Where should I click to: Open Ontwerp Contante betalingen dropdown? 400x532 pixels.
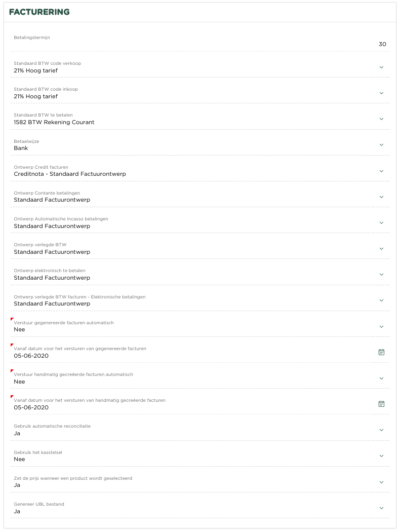381,197
